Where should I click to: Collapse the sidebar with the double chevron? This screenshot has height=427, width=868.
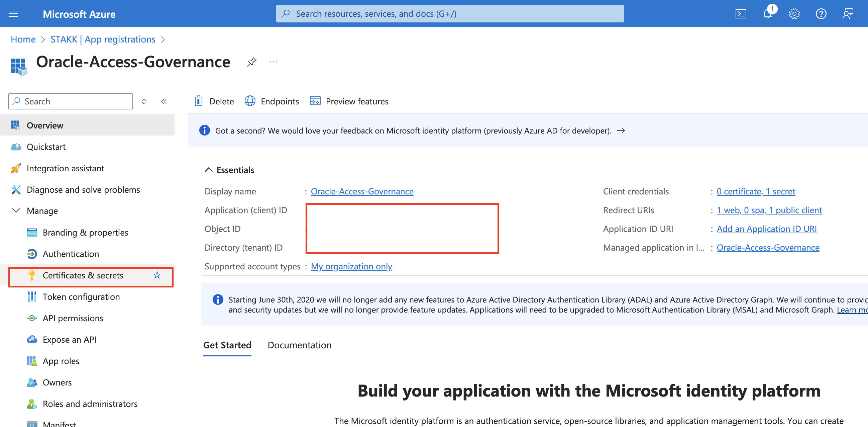[x=164, y=101]
